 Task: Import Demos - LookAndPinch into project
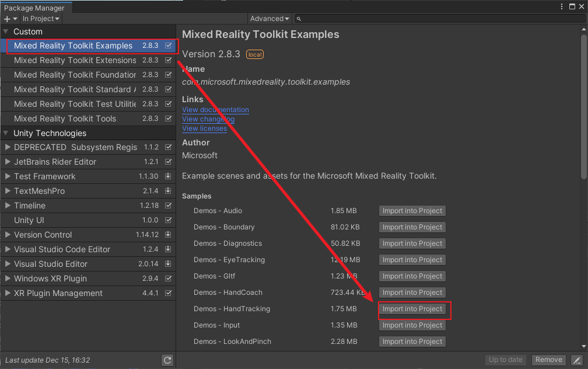point(412,342)
